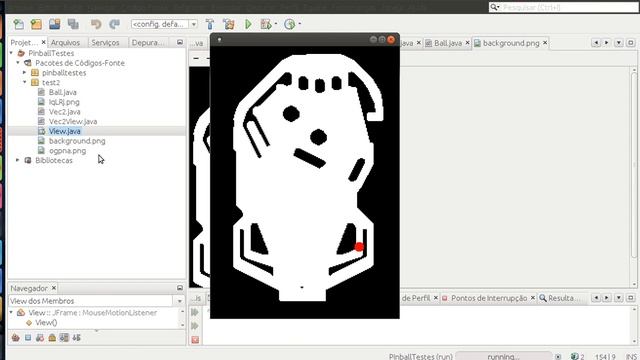Viewport: 640px width, 360px height.
Task: Expand the Bibliotecas node
Action: coord(18,160)
